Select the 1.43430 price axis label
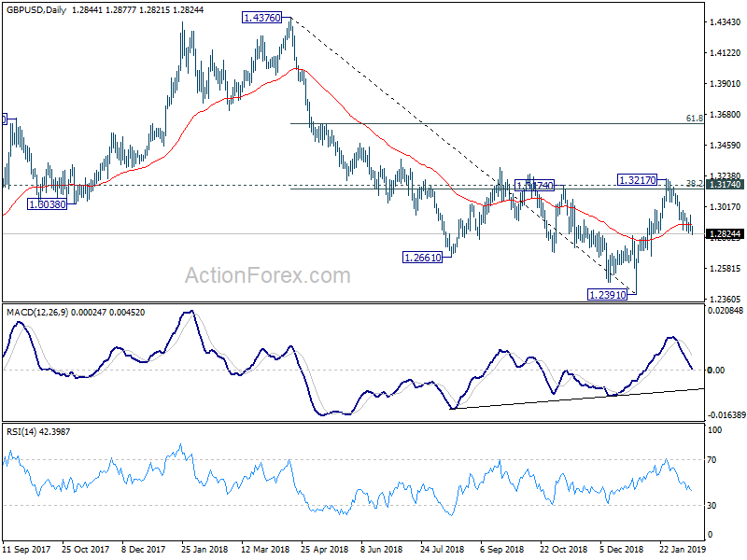This screenshot has height=560, width=747. 726,21
